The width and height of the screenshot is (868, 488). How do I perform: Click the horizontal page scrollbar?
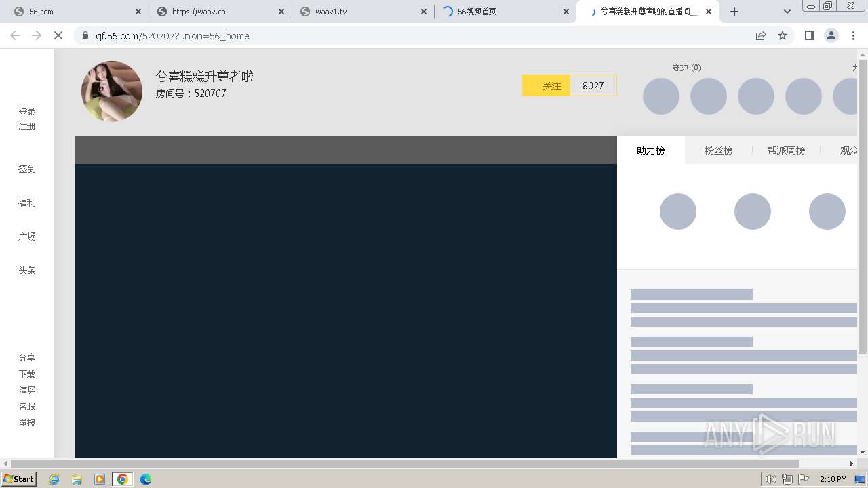point(406,464)
